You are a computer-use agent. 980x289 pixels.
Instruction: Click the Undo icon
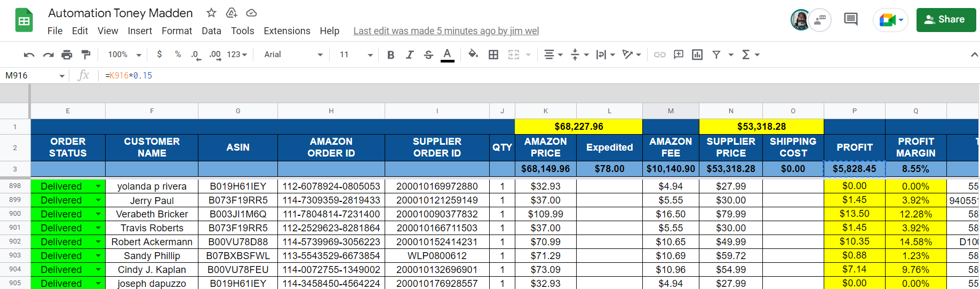coord(29,54)
